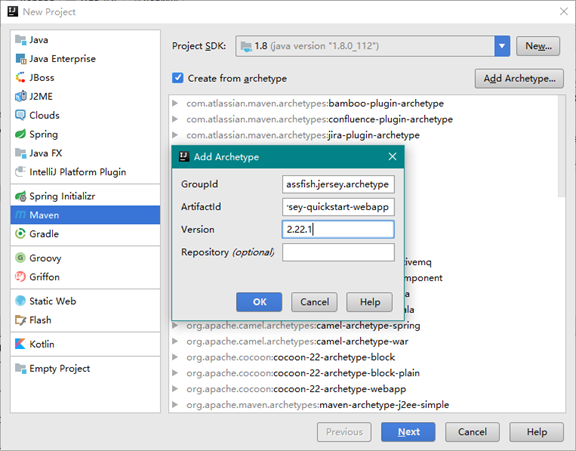Screen dimensions: 576x451
Task: Uncheck Create from archetype checkbox
Action: (x=178, y=78)
